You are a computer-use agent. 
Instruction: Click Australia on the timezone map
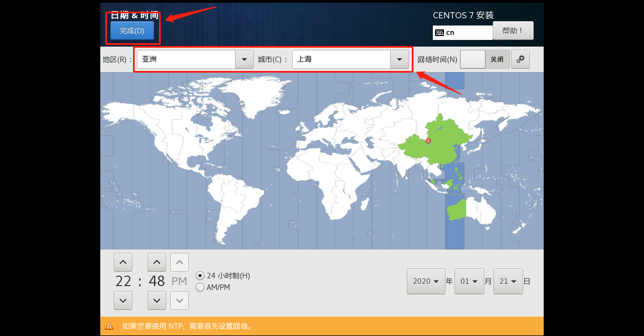(x=471, y=211)
